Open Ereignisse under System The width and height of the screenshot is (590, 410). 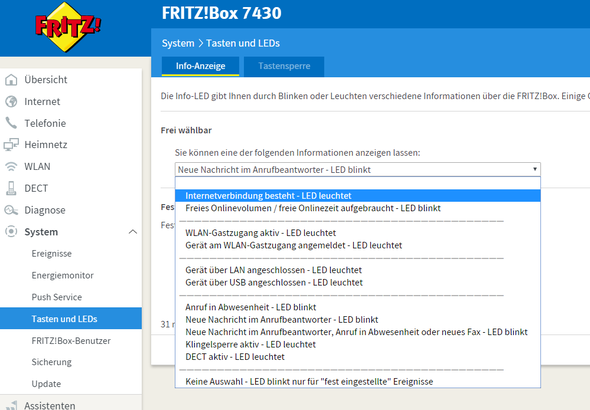click(x=52, y=254)
